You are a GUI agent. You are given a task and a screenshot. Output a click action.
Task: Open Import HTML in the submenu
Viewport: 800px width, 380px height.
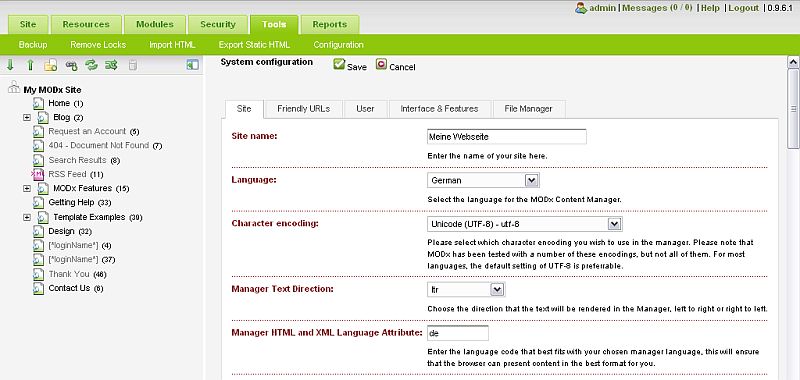coord(172,45)
